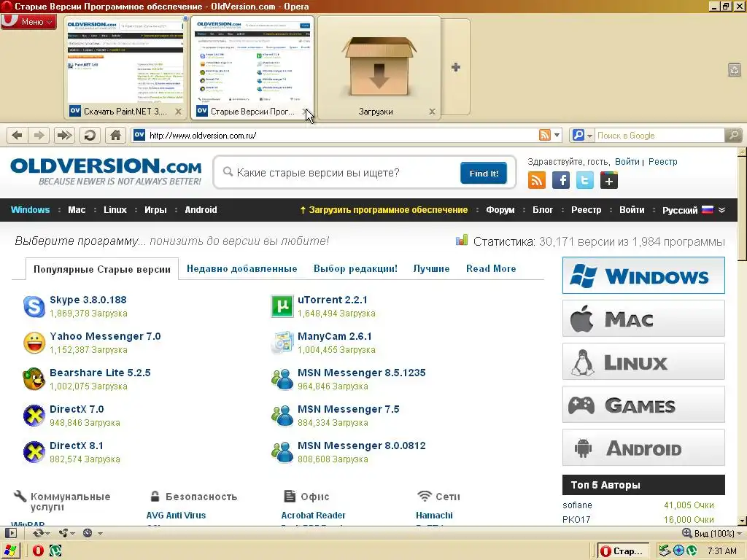Open a new tab with plus button
Screen dimensions: 747x560
pyautogui.click(x=456, y=67)
